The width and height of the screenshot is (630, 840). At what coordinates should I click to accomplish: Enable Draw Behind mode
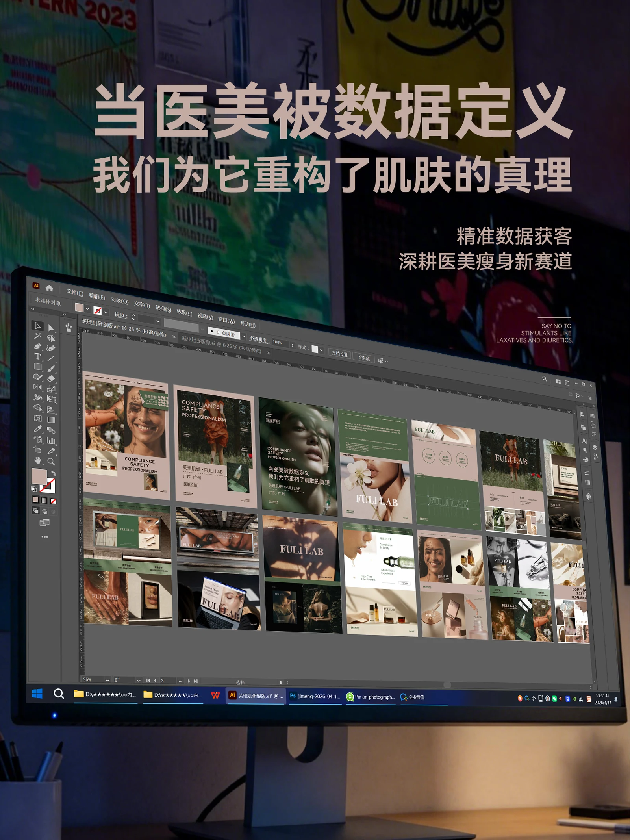(x=44, y=511)
